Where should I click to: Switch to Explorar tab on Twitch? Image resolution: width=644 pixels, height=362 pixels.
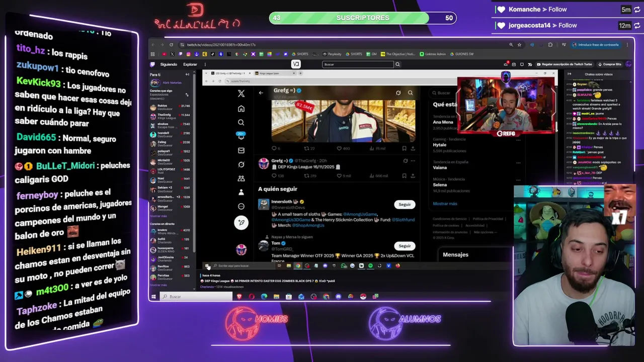190,64
